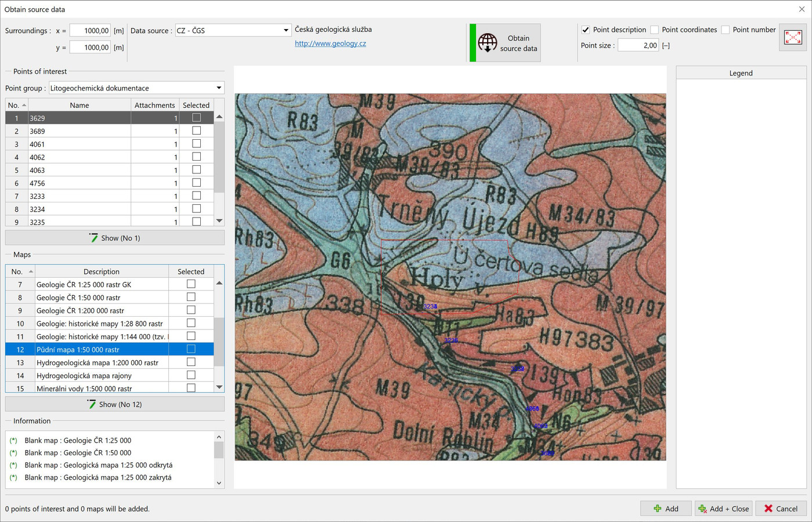This screenshot has height=522, width=812.
Task: Click the Point size input field
Action: point(637,45)
